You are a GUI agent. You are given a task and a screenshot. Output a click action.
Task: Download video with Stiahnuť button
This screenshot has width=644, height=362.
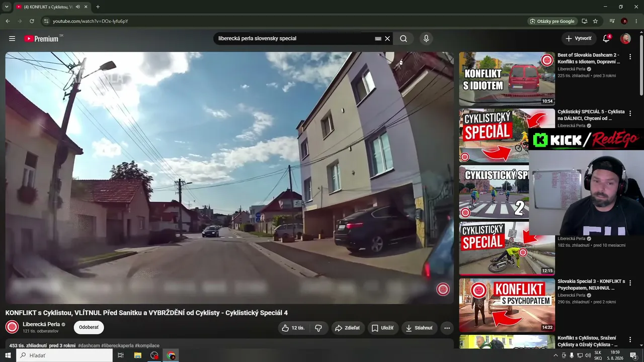[x=419, y=328]
